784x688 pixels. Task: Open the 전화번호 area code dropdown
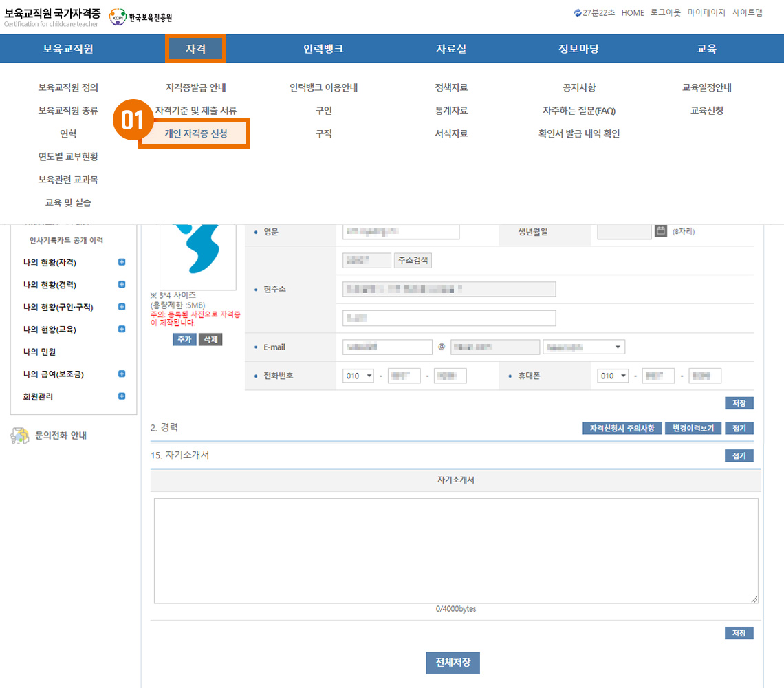[358, 376]
